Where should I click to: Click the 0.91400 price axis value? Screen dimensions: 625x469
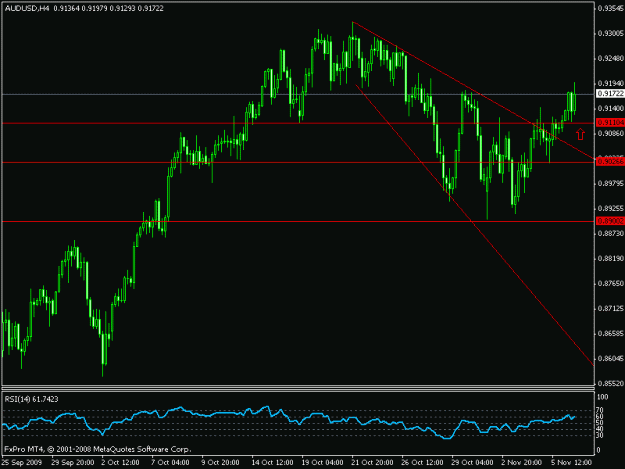[x=610, y=108]
